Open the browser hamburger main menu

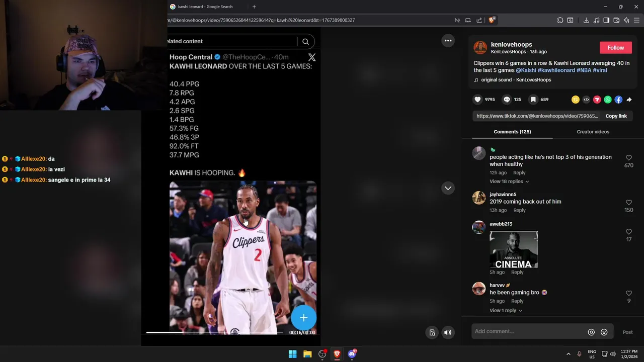(x=637, y=20)
